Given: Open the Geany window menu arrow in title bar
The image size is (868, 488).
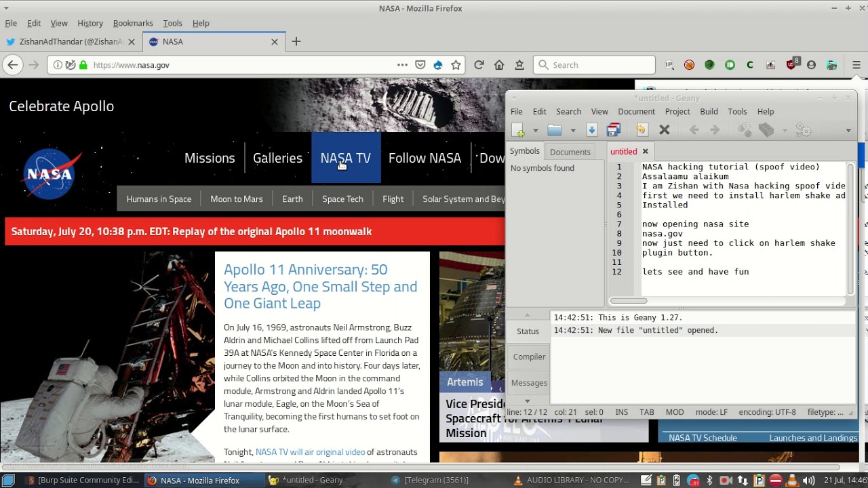Looking at the screenshot, I should (x=514, y=98).
